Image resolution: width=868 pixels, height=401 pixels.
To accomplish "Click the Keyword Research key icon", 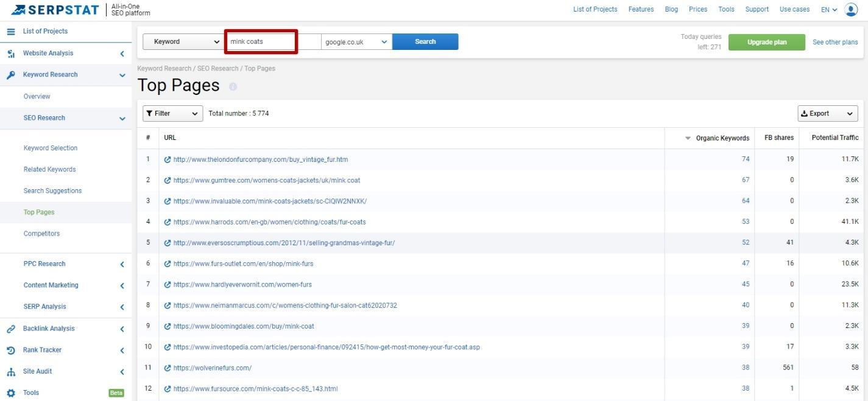I will (11, 75).
